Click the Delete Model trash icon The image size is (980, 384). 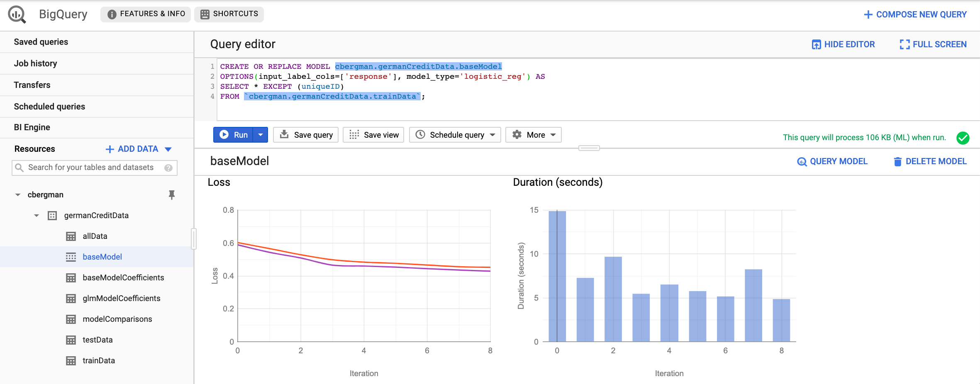[897, 161]
